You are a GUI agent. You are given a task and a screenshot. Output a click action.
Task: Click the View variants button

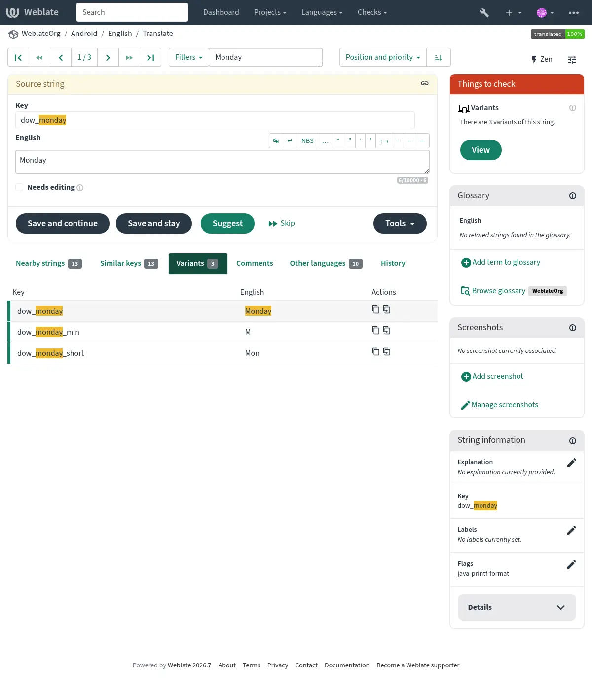click(481, 150)
